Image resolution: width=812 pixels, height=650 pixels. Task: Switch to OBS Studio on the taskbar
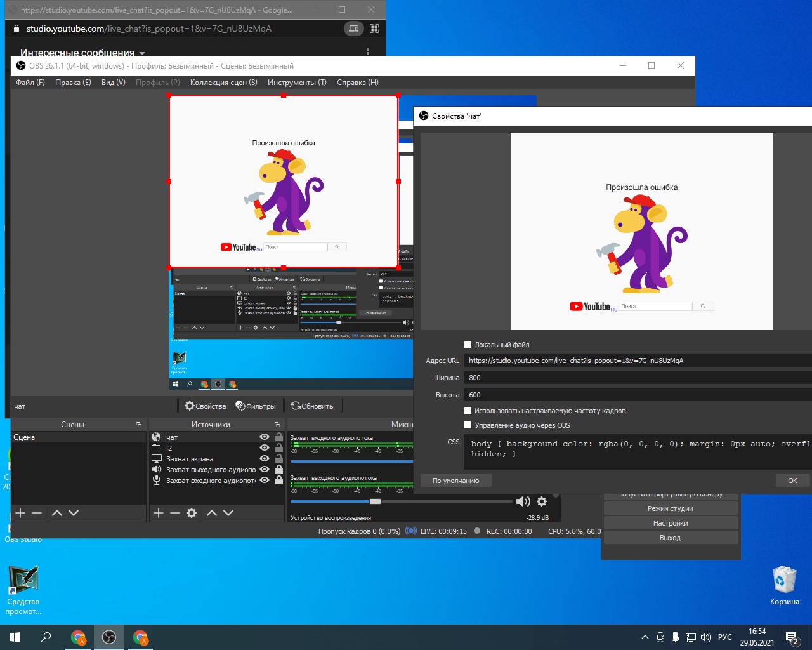click(109, 637)
